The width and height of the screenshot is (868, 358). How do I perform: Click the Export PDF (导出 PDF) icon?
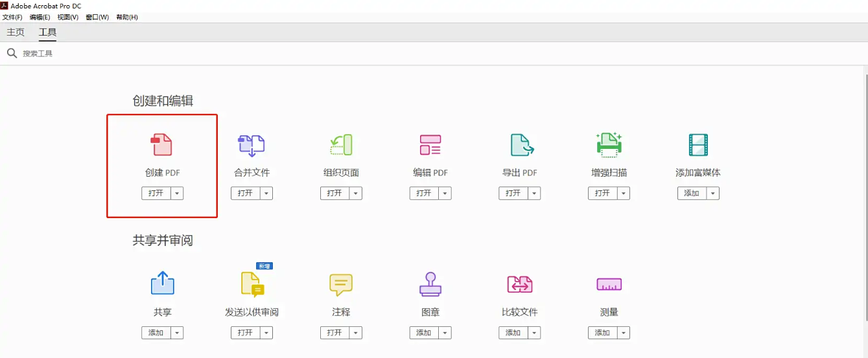pyautogui.click(x=522, y=145)
